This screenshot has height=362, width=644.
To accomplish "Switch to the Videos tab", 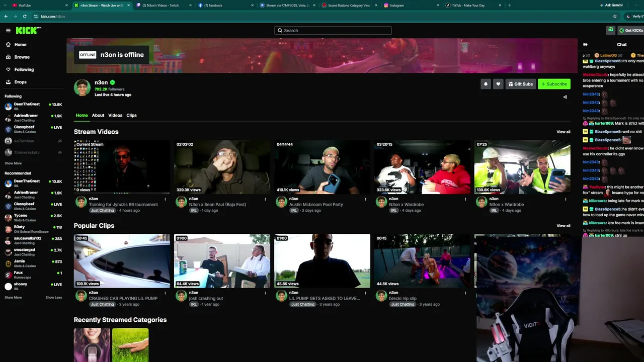I will pyautogui.click(x=115, y=116).
